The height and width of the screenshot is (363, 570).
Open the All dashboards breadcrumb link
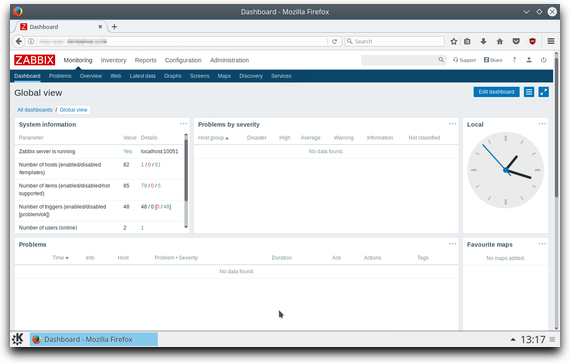[x=35, y=110]
